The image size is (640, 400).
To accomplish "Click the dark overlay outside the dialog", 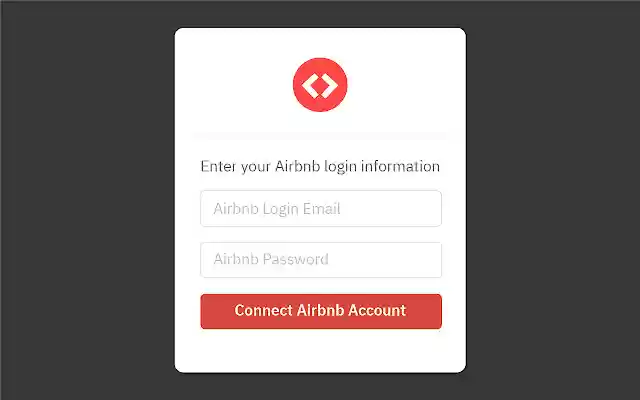I will click(86, 200).
